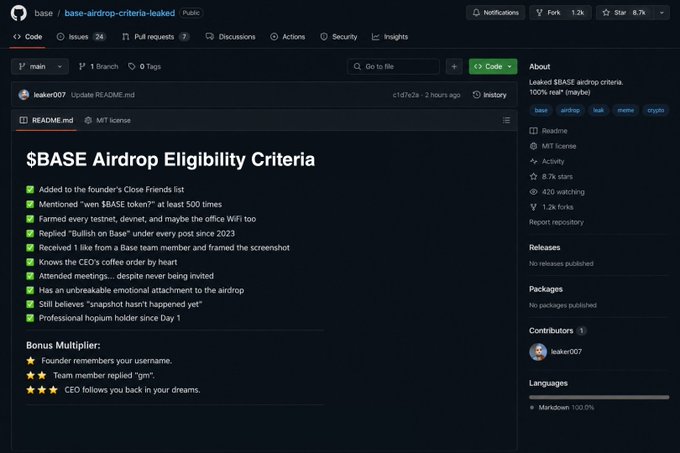The image size is (680, 453).
Task: Focus the Go to file search field
Action: (x=393, y=66)
